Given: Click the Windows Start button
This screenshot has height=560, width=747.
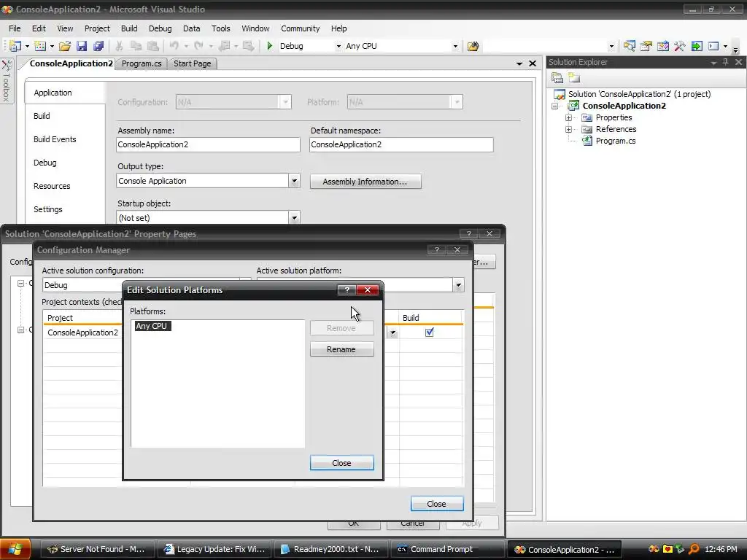Looking at the screenshot, I should click(x=15, y=549).
